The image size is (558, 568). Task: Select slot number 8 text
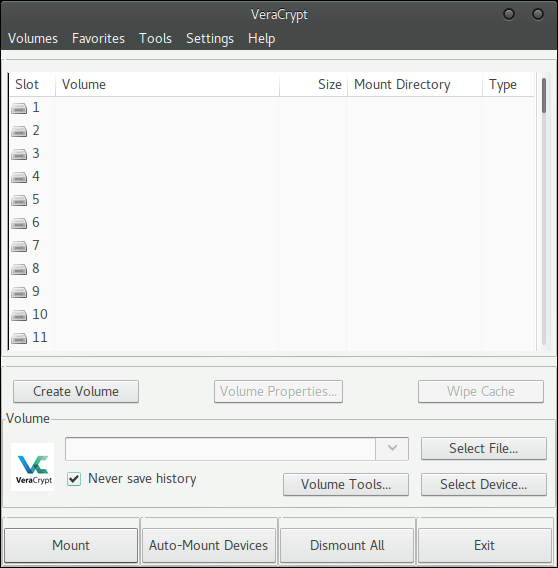pyautogui.click(x=36, y=268)
